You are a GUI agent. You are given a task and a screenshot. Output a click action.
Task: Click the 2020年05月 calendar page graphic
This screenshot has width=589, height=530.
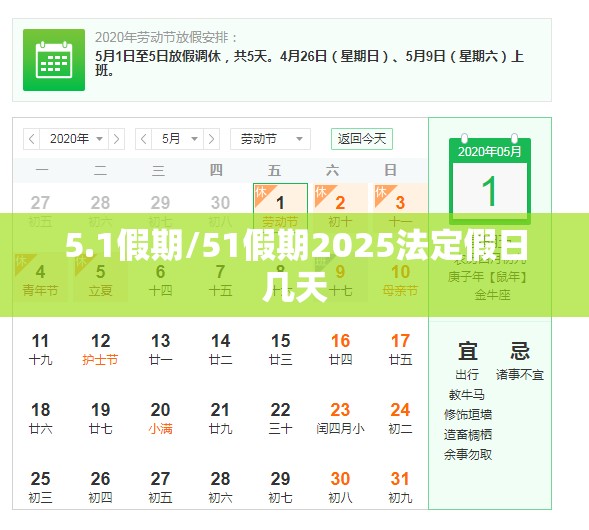click(490, 180)
